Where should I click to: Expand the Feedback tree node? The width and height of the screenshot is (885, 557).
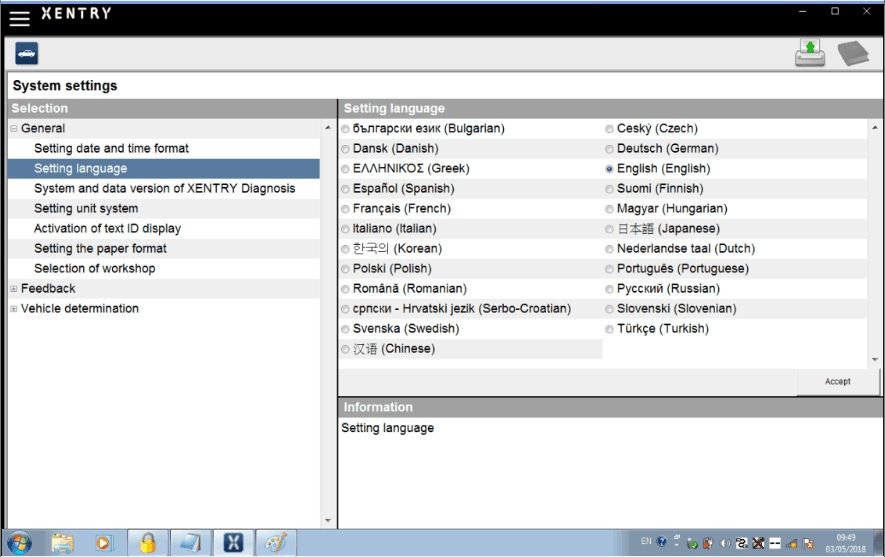click(14, 289)
